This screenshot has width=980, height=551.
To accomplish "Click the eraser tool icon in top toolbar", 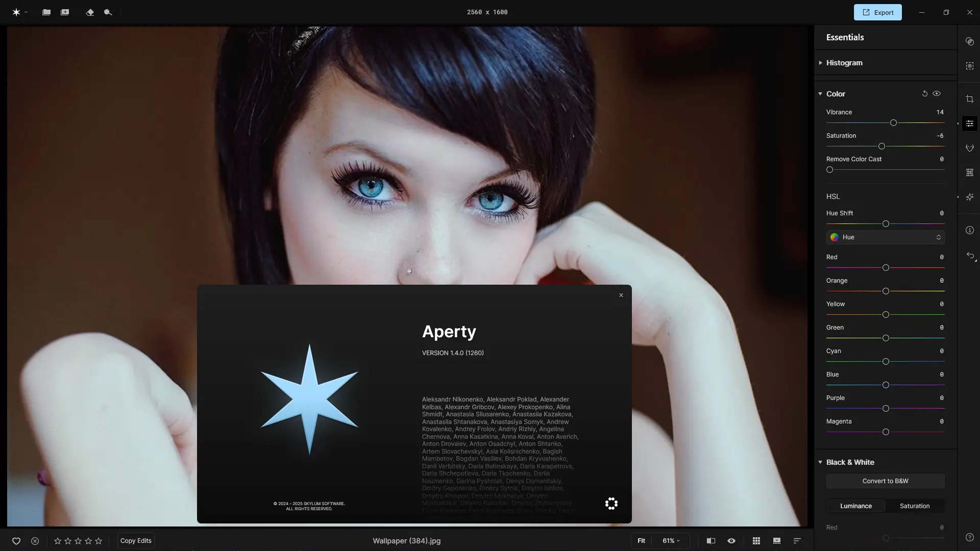I will [x=90, y=12].
